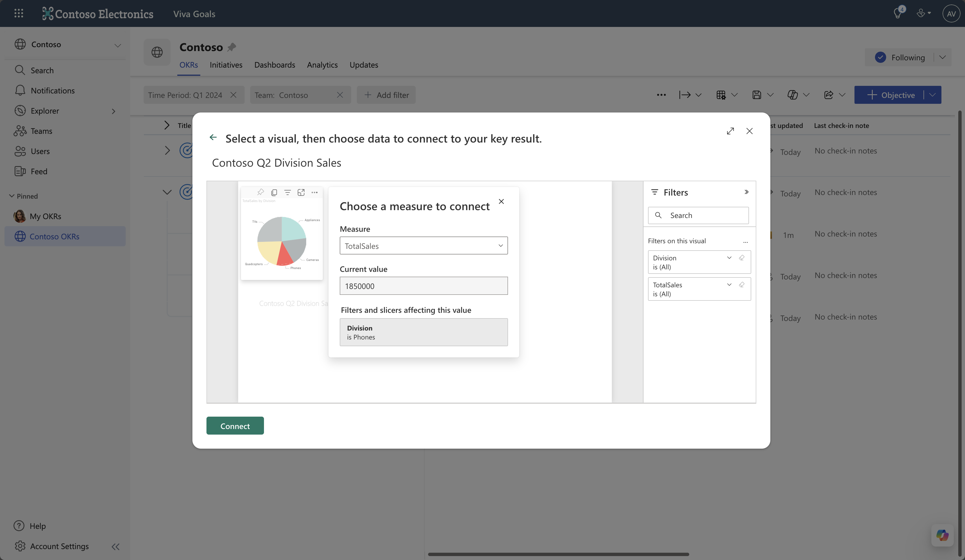Open the visual's focus mode icon
The image size is (965, 560).
tap(301, 192)
